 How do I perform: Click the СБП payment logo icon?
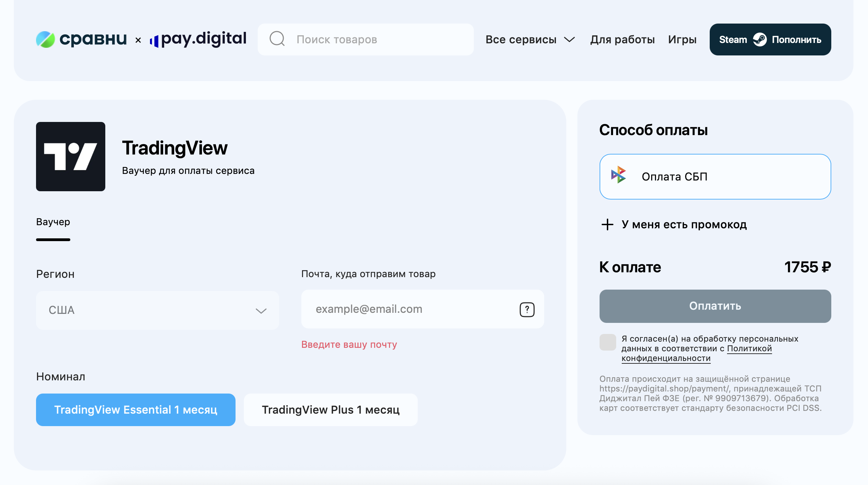pos(619,175)
